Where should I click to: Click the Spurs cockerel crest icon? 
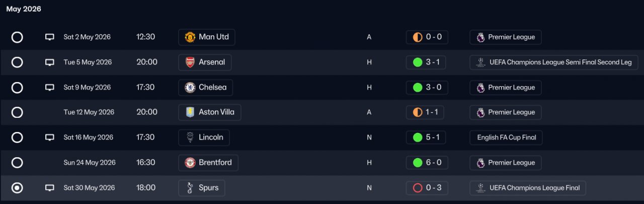(x=190, y=188)
